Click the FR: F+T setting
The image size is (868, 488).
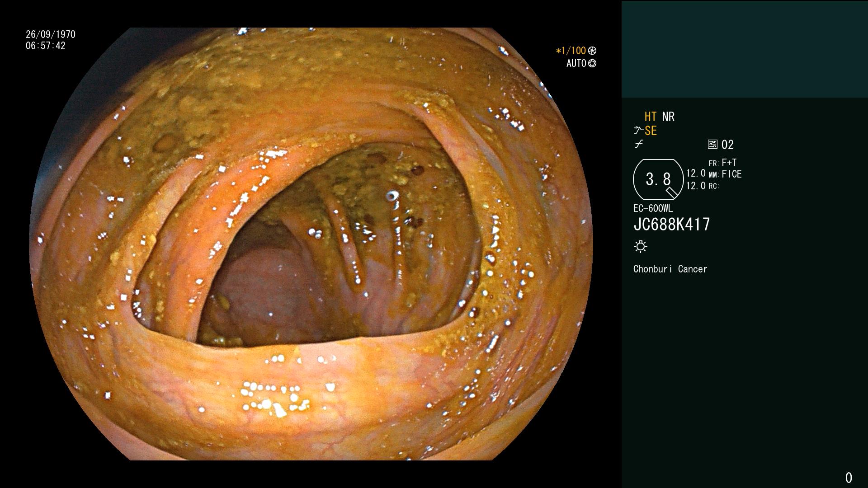[722, 163]
